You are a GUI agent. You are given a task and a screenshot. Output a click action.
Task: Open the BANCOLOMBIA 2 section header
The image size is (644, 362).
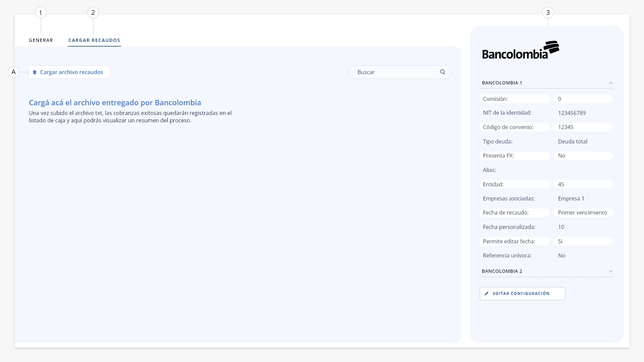pyautogui.click(x=547, y=271)
